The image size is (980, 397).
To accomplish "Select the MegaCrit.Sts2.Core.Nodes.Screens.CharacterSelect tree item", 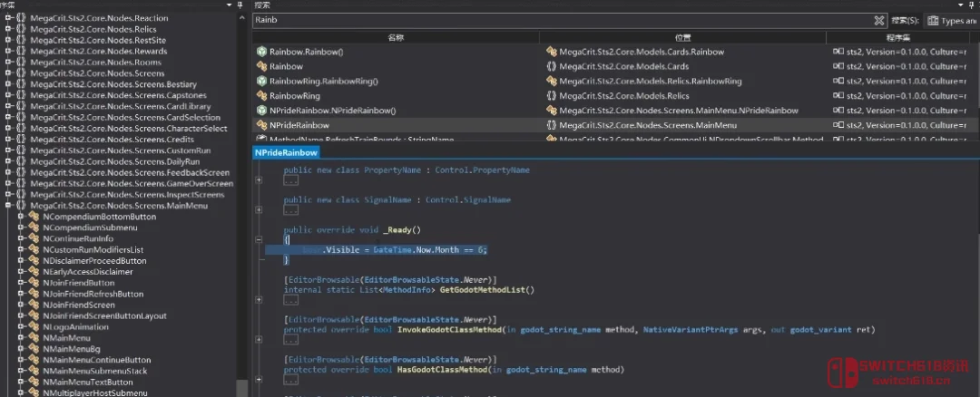I will 128,129.
